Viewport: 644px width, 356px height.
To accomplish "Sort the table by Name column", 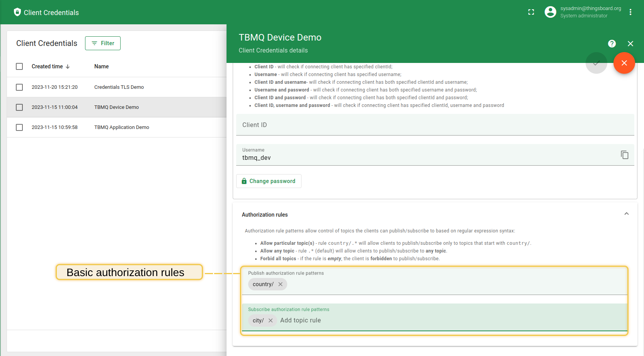I will pos(101,66).
